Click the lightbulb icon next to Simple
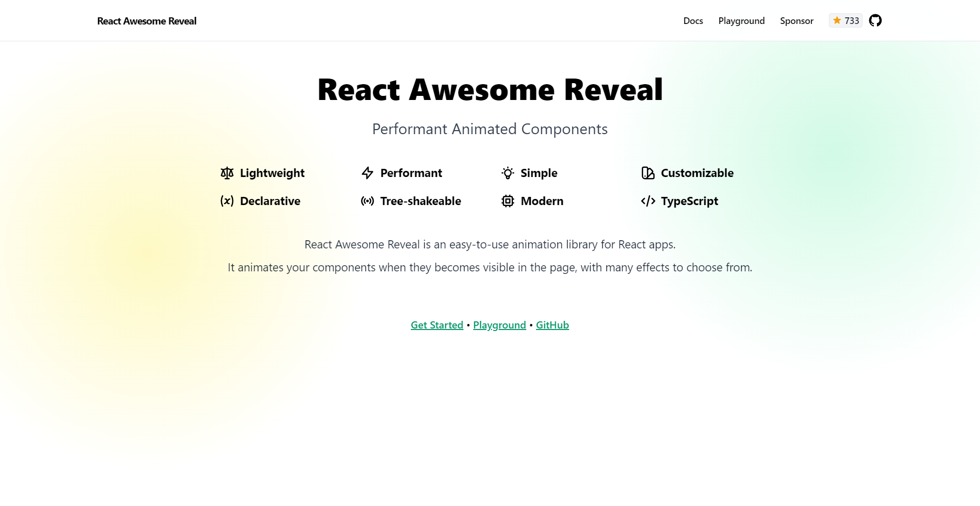Viewport: 980px width, 506px height. point(508,173)
